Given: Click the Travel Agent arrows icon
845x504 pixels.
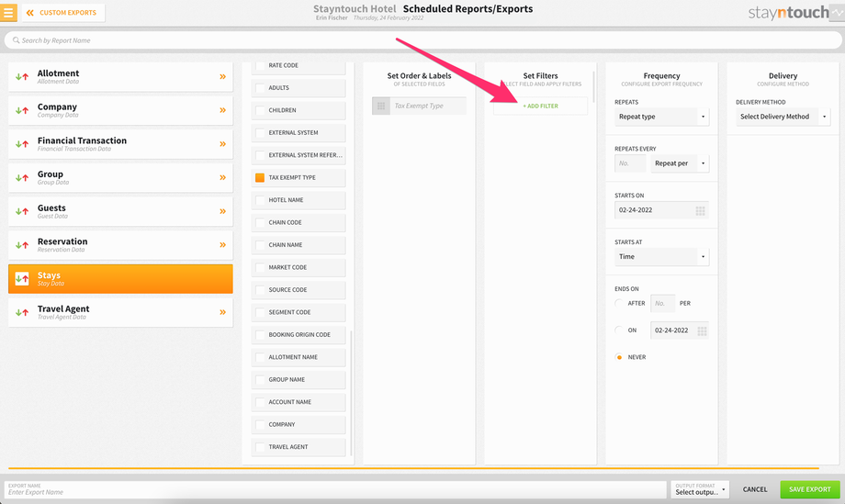Looking at the screenshot, I should click(22, 312).
